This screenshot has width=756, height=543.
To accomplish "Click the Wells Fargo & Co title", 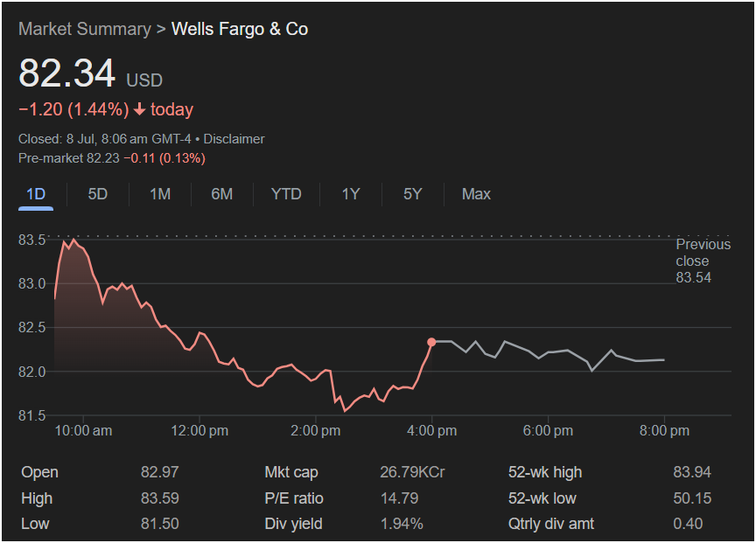I will click(x=240, y=29).
